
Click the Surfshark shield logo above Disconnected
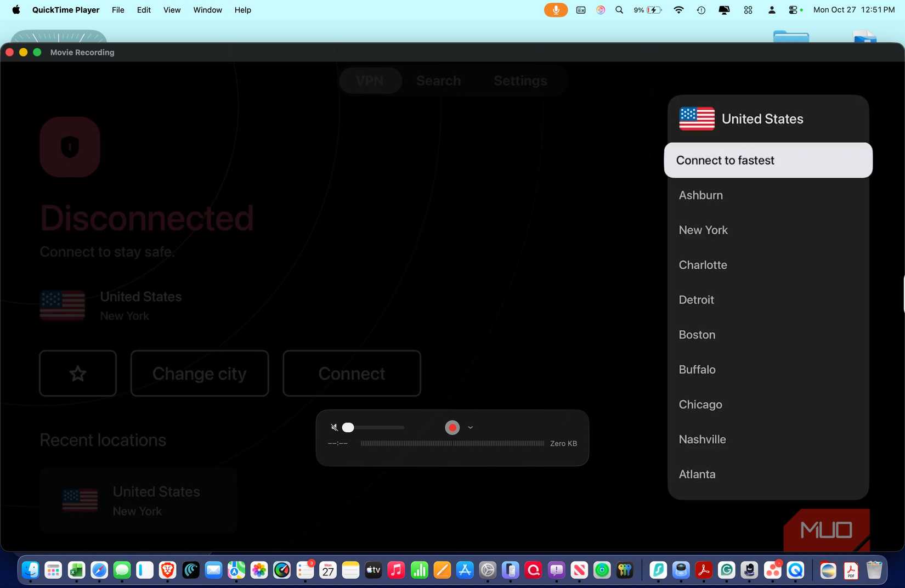[x=70, y=146]
